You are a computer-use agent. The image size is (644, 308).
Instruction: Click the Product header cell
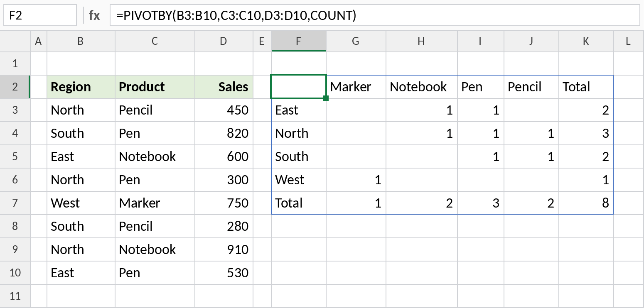click(155, 87)
